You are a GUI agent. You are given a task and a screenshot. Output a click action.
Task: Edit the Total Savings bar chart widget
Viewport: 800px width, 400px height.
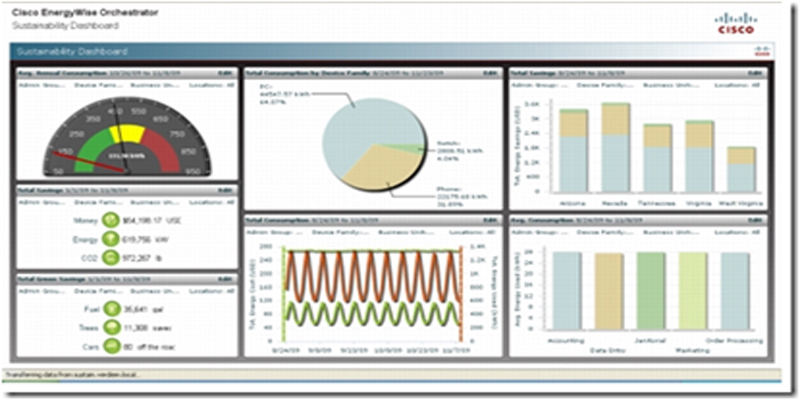[754, 73]
